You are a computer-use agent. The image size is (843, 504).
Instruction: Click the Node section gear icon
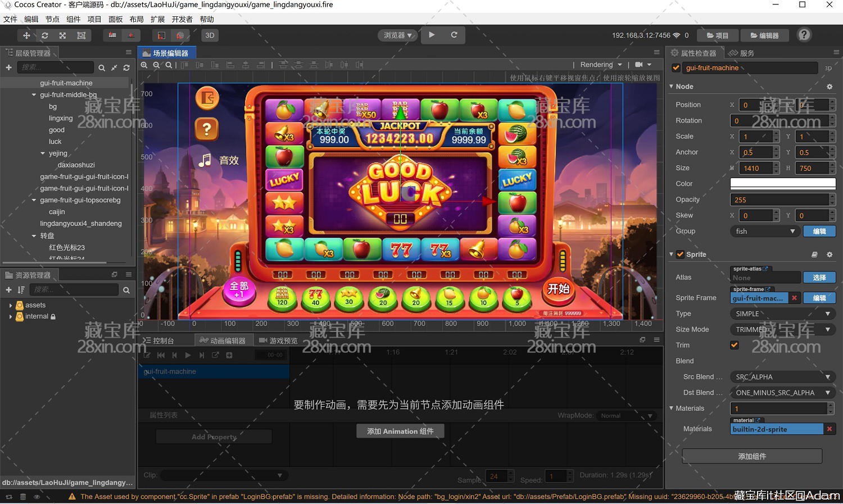pyautogui.click(x=830, y=87)
